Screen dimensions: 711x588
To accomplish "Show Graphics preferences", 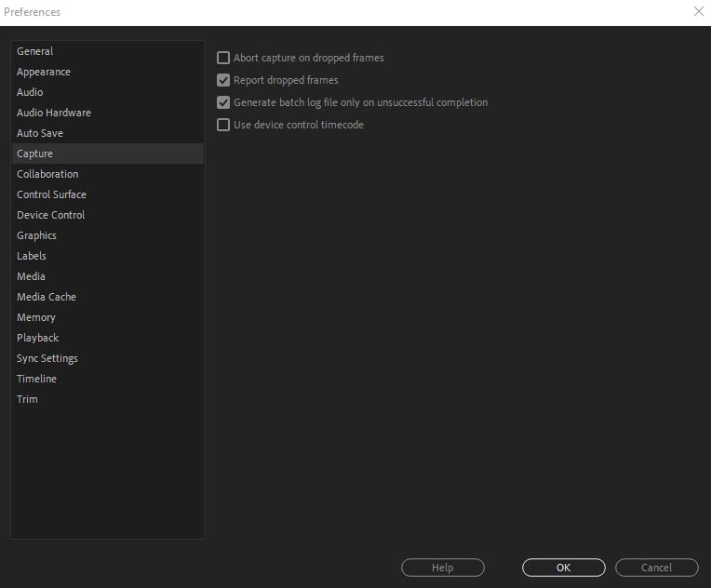I will point(108,235).
